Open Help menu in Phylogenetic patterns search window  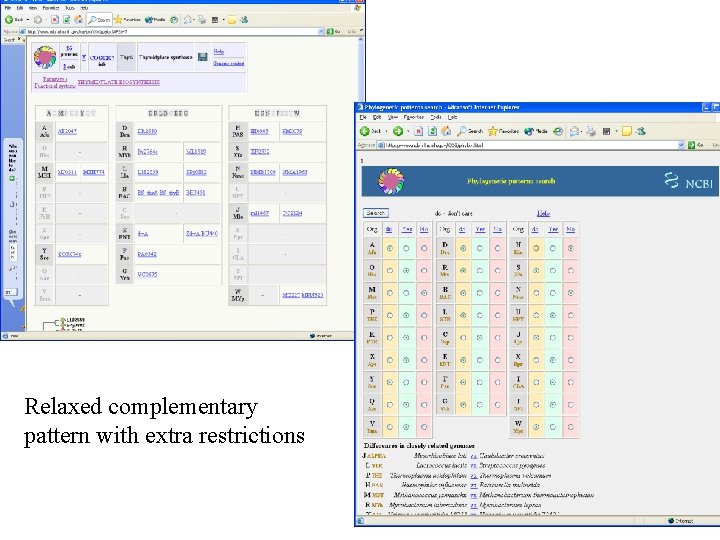pos(452,118)
